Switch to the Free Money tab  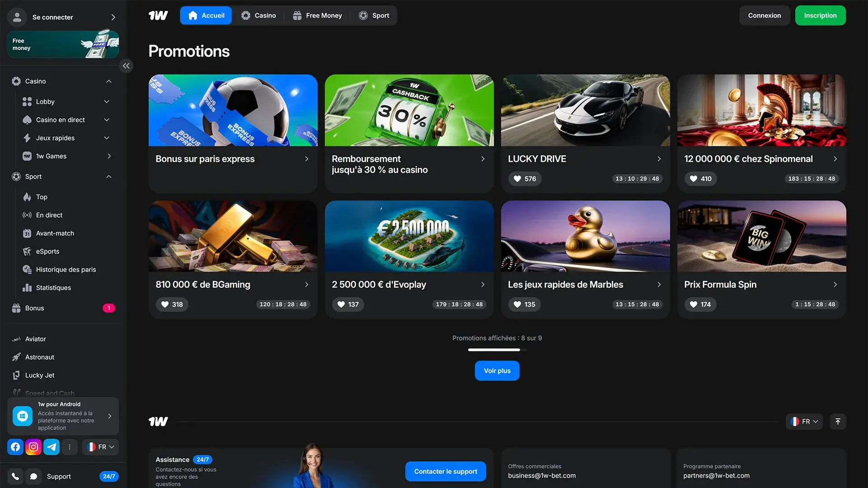[x=317, y=15]
